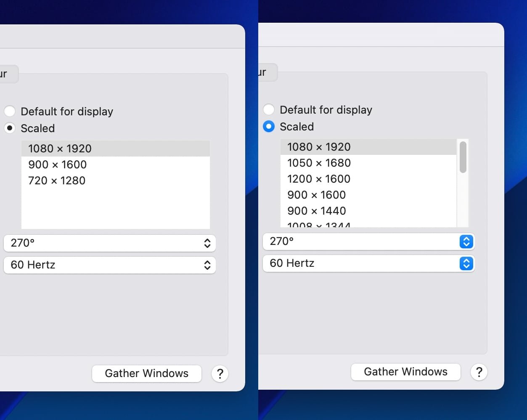Click the chevron stepper beside 60 Hertz on left panel
The height and width of the screenshot is (420, 527).
click(x=207, y=265)
